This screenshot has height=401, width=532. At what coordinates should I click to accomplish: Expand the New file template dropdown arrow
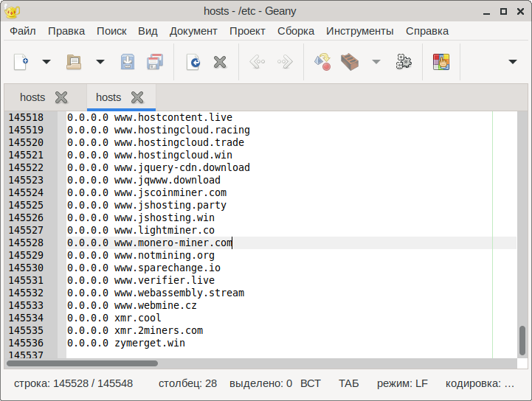[46, 62]
